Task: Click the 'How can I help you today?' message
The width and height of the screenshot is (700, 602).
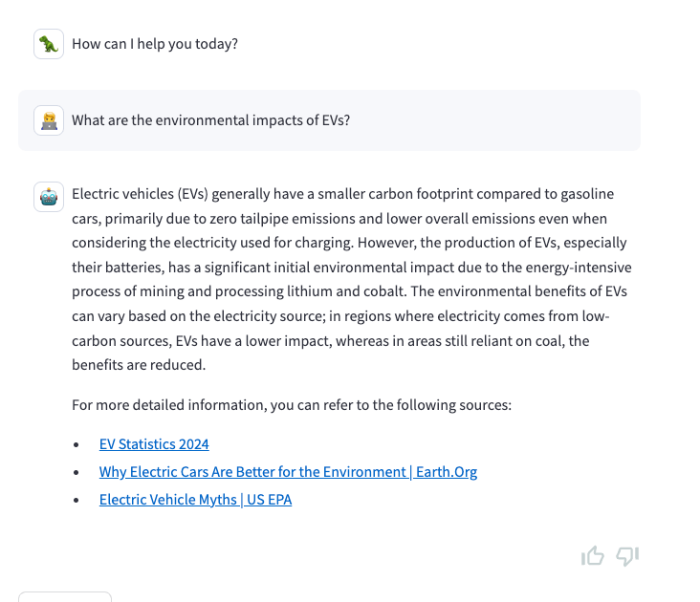Action: [155, 44]
